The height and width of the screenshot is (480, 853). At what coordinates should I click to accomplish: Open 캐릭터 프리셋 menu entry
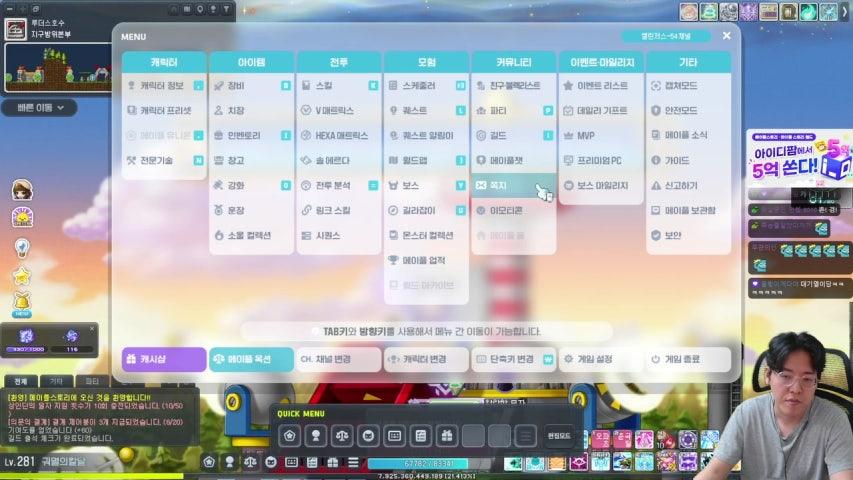[x=164, y=110]
